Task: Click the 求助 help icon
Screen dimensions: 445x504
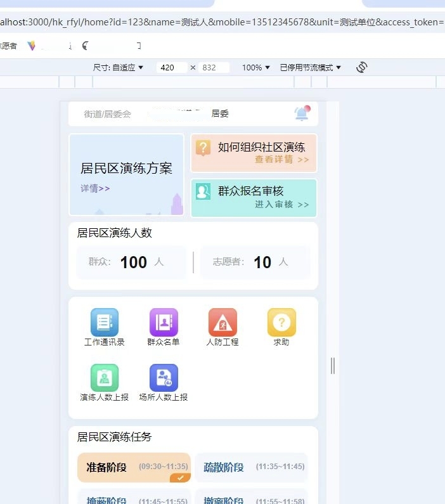Action: pos(281,322)
